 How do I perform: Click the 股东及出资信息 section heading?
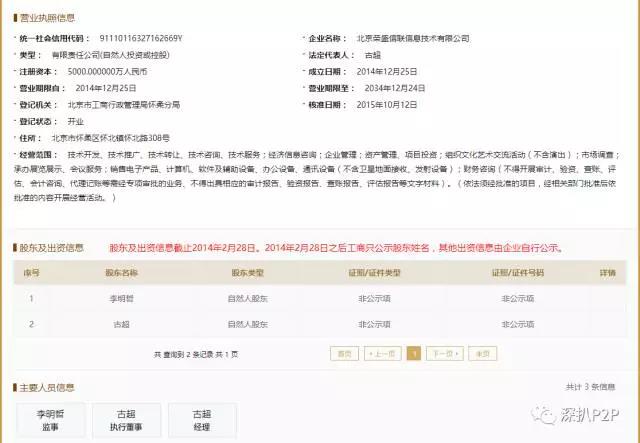pyautogui.click(x=51, y=248)
